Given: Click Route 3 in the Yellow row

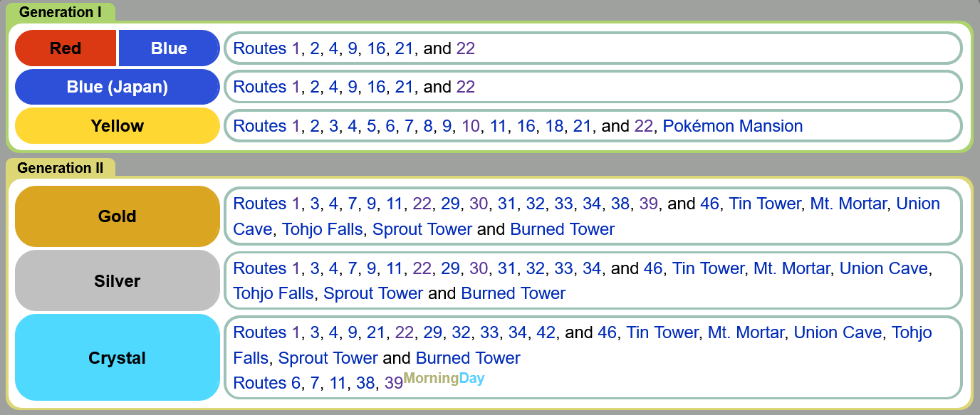Looking at the screenshot, I should click(x=333, y=126).
